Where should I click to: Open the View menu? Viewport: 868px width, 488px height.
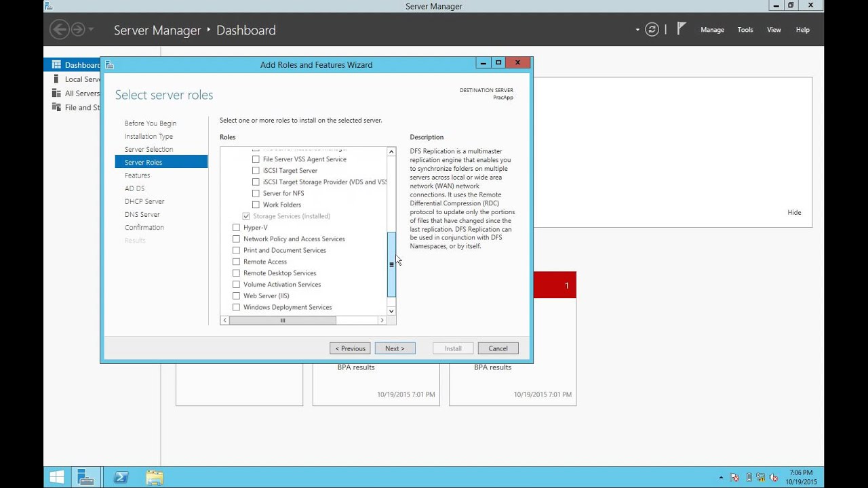774,30
